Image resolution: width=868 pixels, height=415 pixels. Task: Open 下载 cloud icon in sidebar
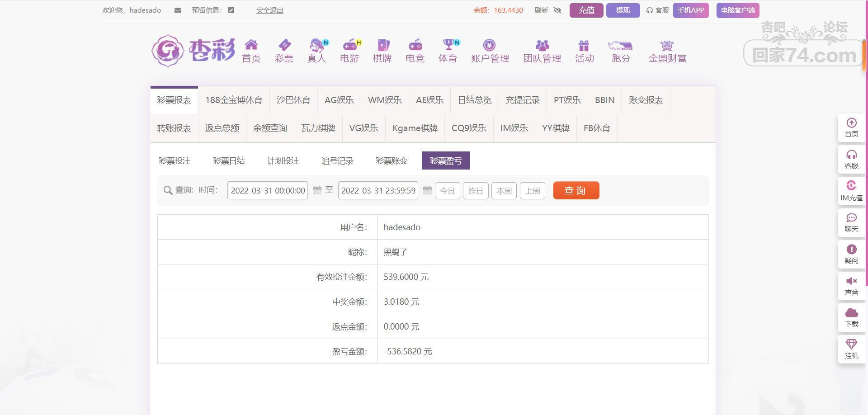tap(851, 317)
